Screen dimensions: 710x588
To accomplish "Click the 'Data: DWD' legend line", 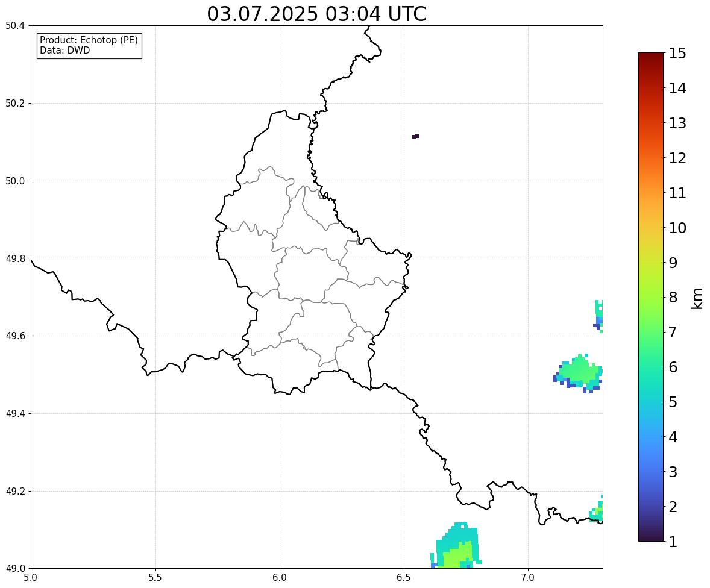I will tap(64, 50).
